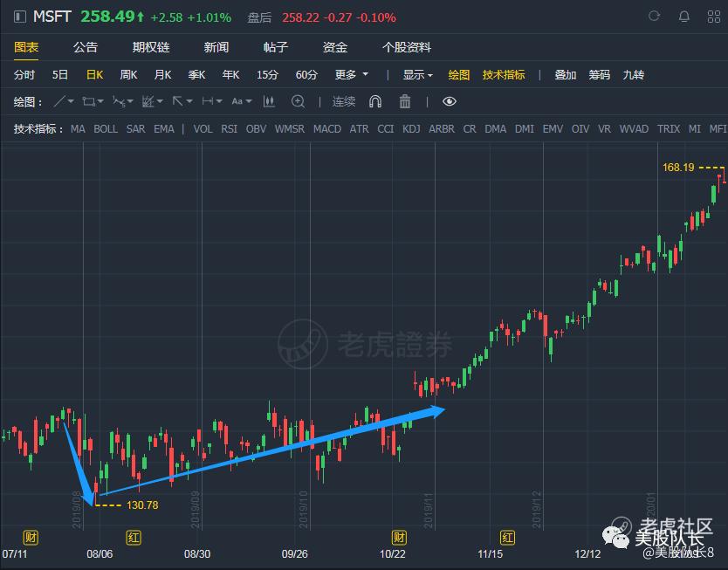728x570 pixels.
Task: Enable the RSI indicator
Action: click(229, 128)
